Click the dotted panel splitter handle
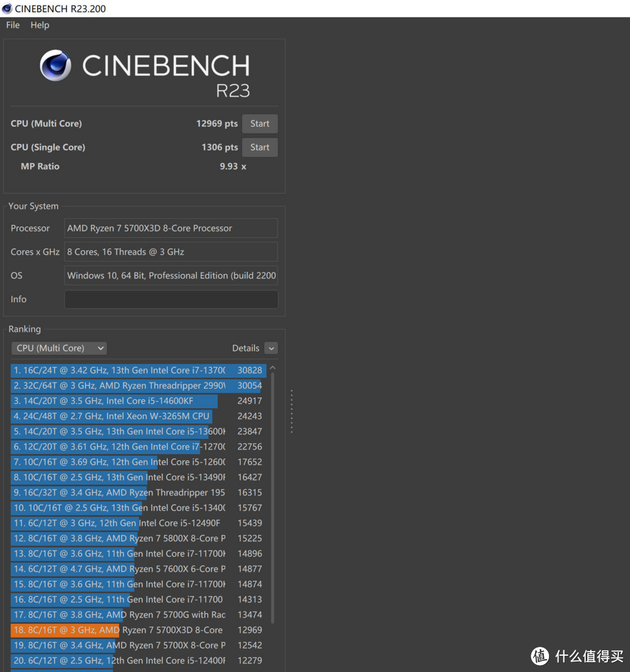 292,411
